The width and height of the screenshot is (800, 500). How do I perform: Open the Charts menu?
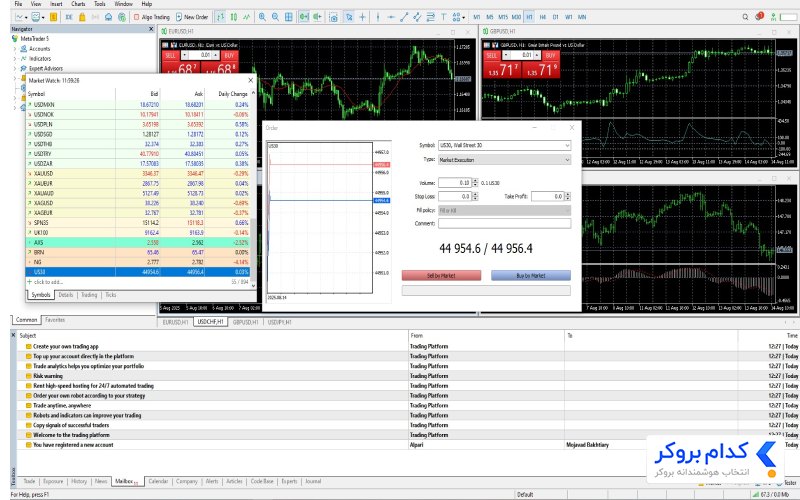(x=78, y=4)
